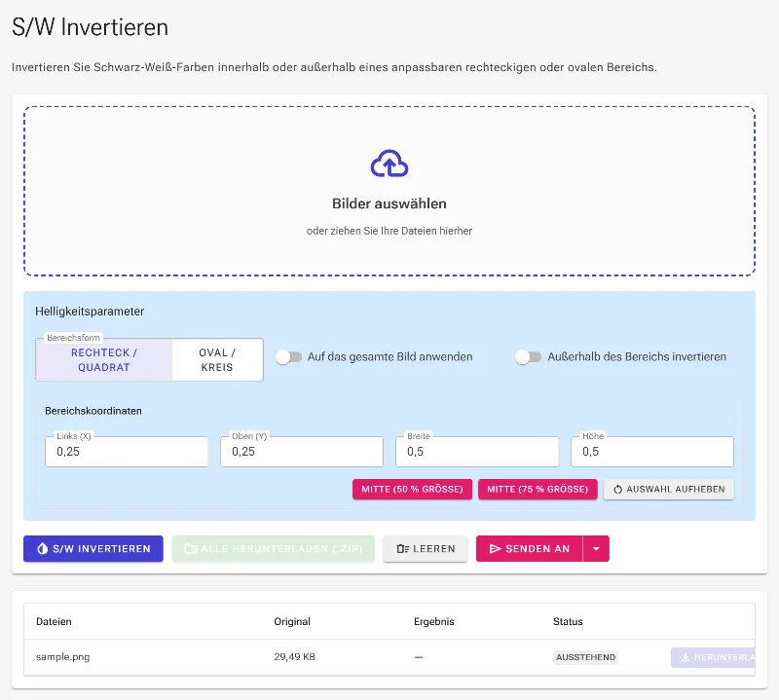
Task: Apply Mitte (50 % Größe) preset
Action: coord(412,490)
